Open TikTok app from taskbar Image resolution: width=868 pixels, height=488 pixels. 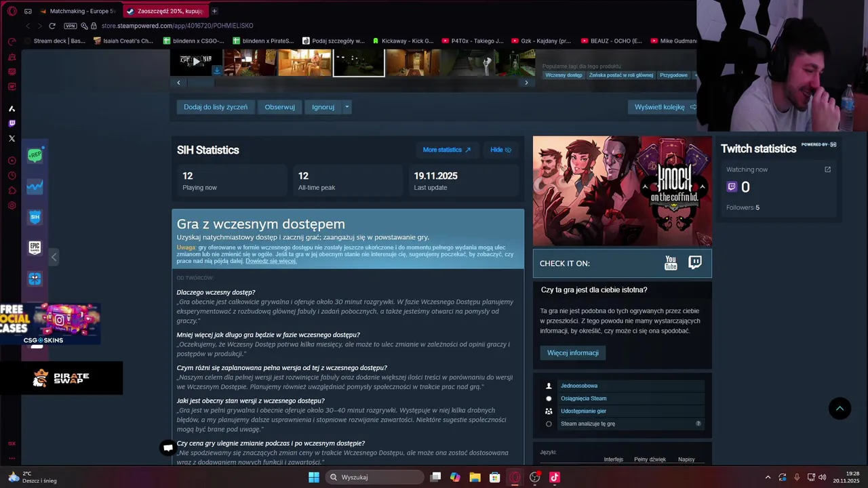tap(555, 477)
